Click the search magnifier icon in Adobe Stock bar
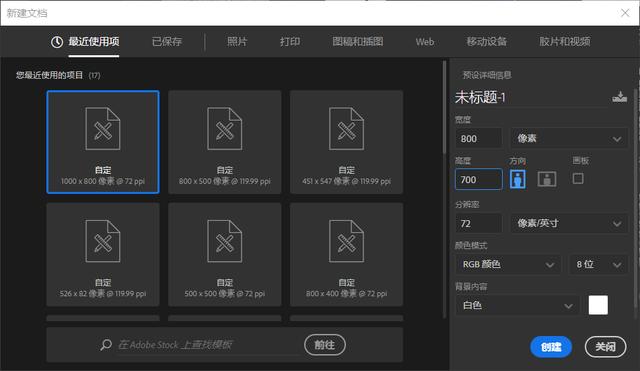The height and width of the screenshot is (371, 640). pyautogui.click(x=106, y=345)
